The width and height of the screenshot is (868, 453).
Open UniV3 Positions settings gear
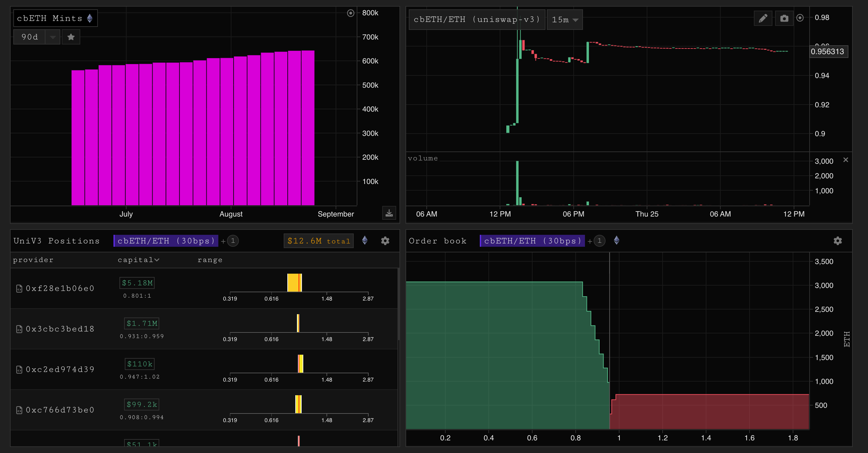385,240
